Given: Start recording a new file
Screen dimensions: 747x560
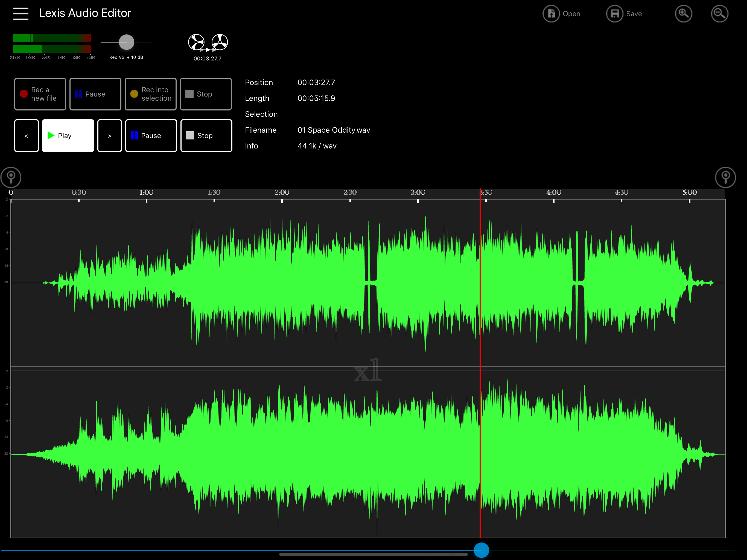Looking at the screenshot, I should pyautogui.click(x=40, y=94).
